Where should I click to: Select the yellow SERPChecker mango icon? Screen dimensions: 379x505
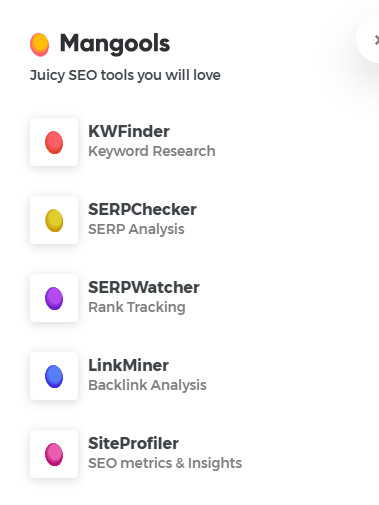tap(54, 220)
